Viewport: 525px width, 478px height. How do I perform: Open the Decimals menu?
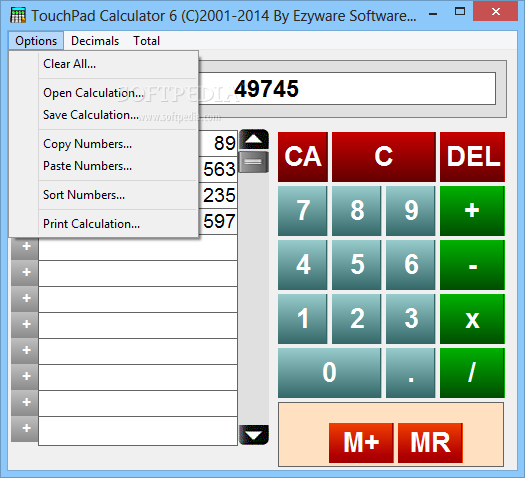[95, 41]
